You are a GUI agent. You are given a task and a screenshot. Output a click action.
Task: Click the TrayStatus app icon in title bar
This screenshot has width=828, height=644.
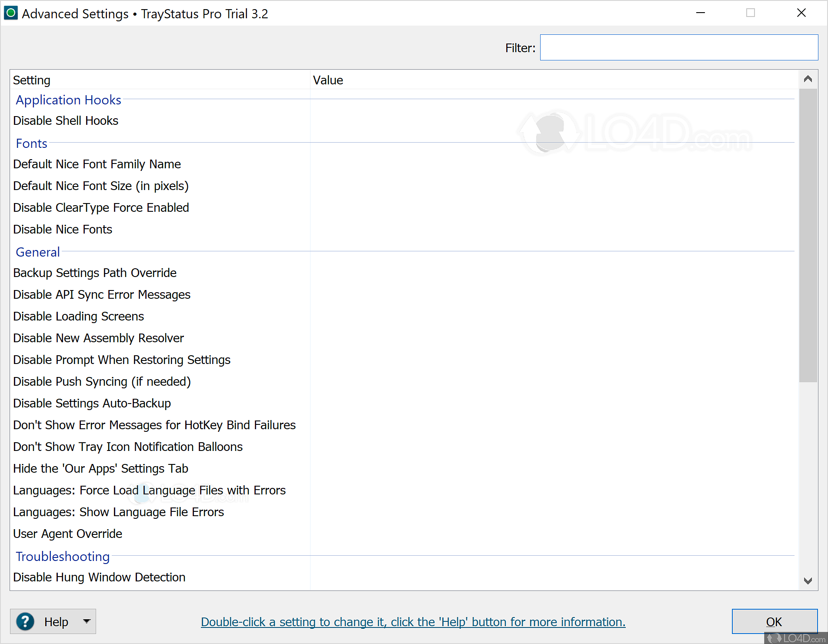click(10, 13)
